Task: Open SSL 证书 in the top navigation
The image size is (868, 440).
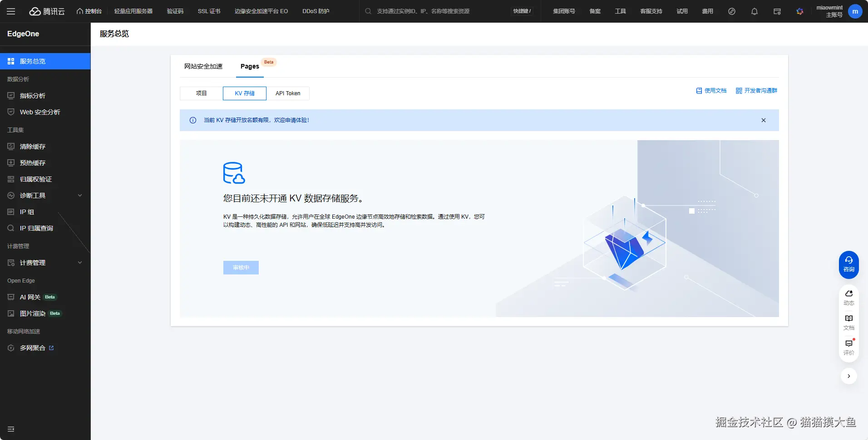Action: 209,11
